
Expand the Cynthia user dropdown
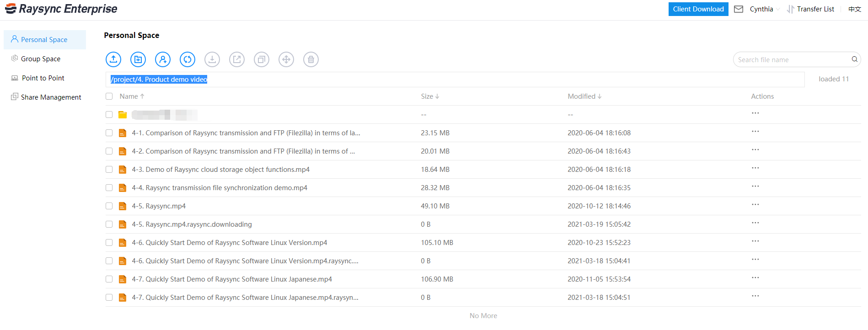point(765,9)
